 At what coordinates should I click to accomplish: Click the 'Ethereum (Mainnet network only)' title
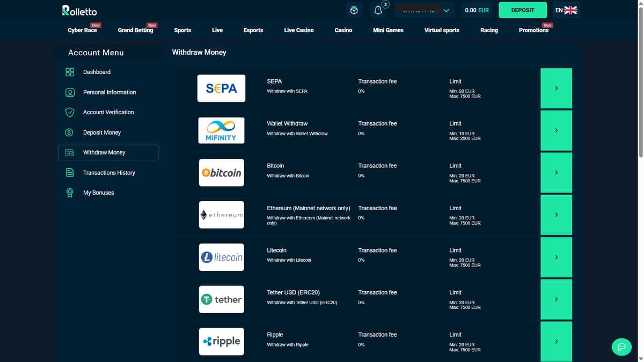(x=309, y=208)
